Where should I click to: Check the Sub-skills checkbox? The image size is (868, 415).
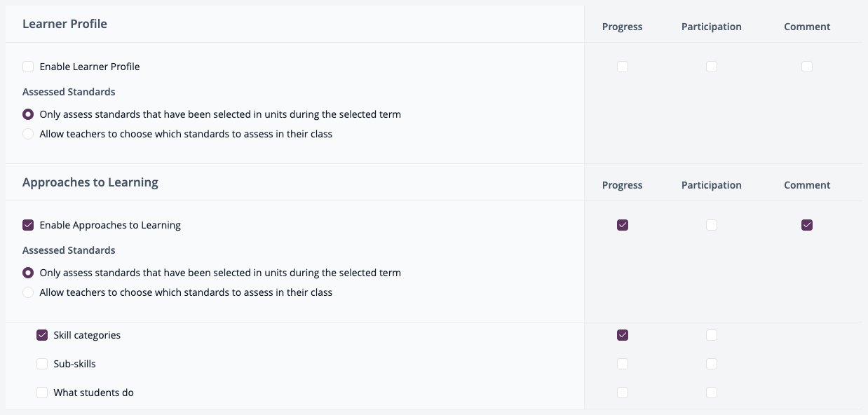(x=42, y=364)
